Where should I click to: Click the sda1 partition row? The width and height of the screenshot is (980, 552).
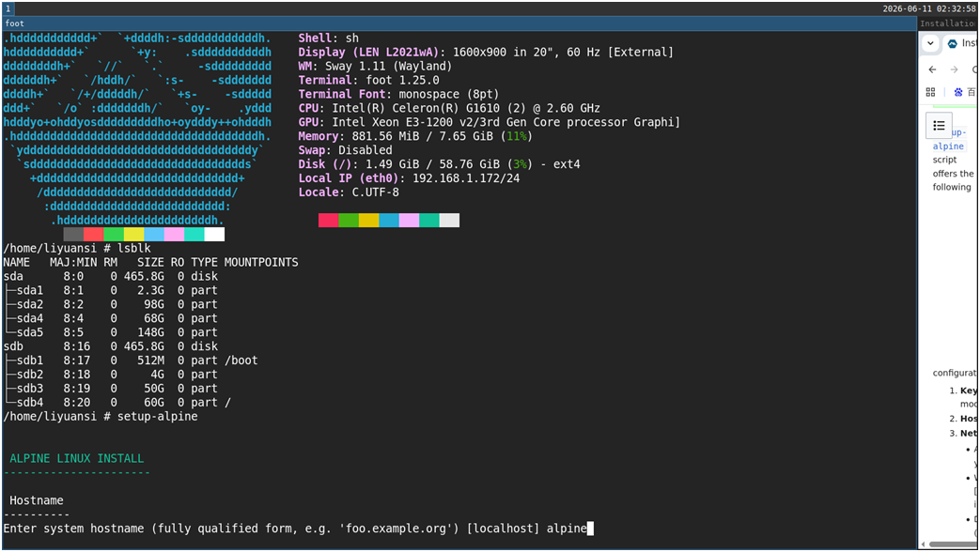pos(111,290)
